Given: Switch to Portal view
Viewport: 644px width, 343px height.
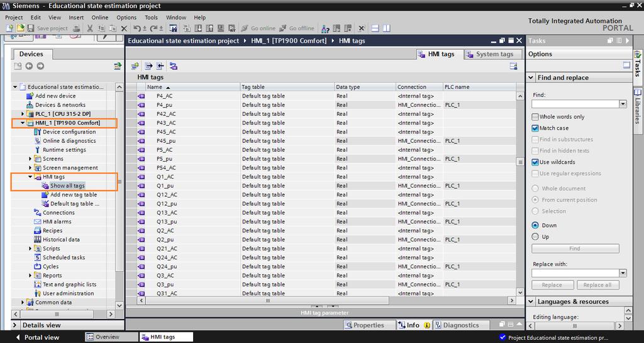Looking at the screenshot, I should tap(38, 337).
